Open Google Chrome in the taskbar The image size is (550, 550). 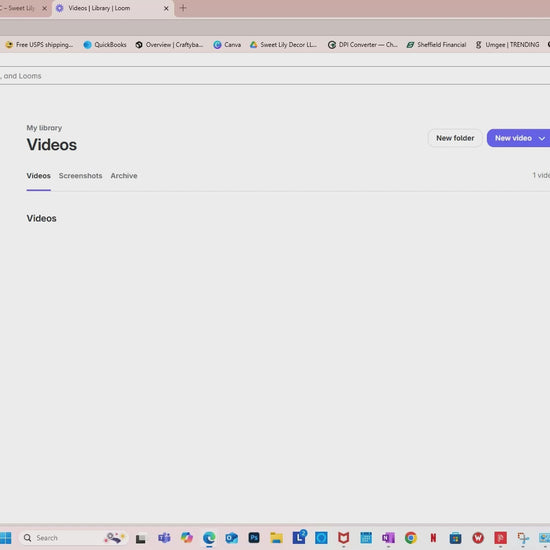(x=411, y=537)
